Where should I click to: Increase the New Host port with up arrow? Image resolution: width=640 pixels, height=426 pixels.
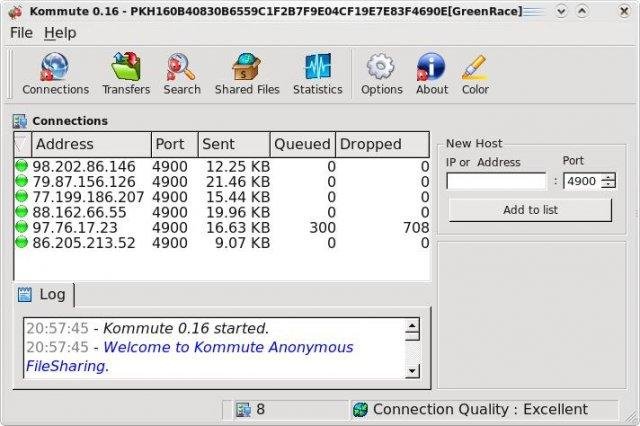pyautogui.click(x=609, y=177)
